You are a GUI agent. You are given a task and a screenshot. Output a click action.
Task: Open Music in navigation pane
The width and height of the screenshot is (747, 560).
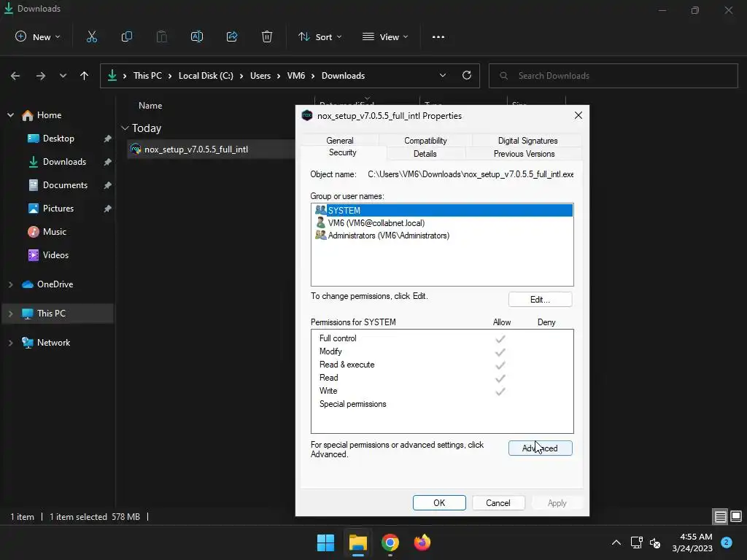coord(54,232)
